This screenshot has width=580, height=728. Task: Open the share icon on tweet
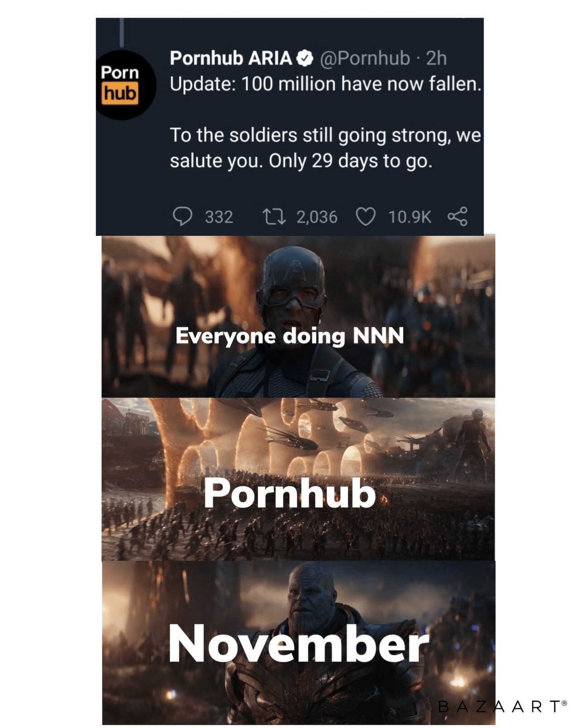457,216
